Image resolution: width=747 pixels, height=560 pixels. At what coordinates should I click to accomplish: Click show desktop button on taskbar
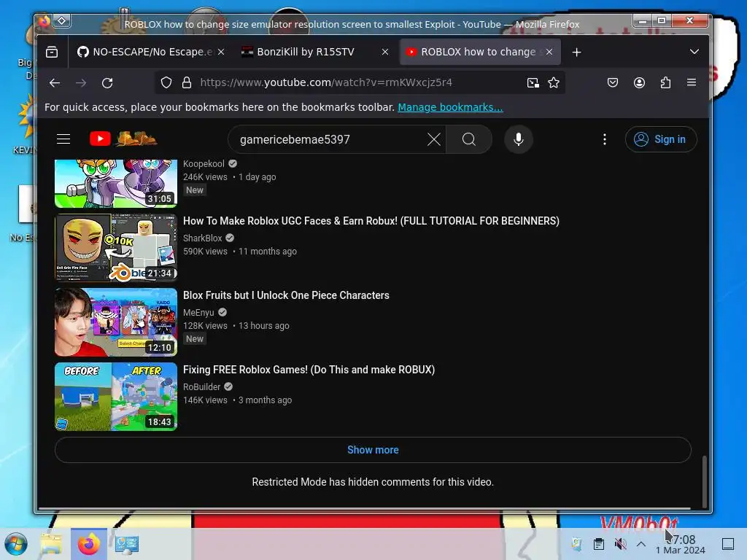click(728, 544)
